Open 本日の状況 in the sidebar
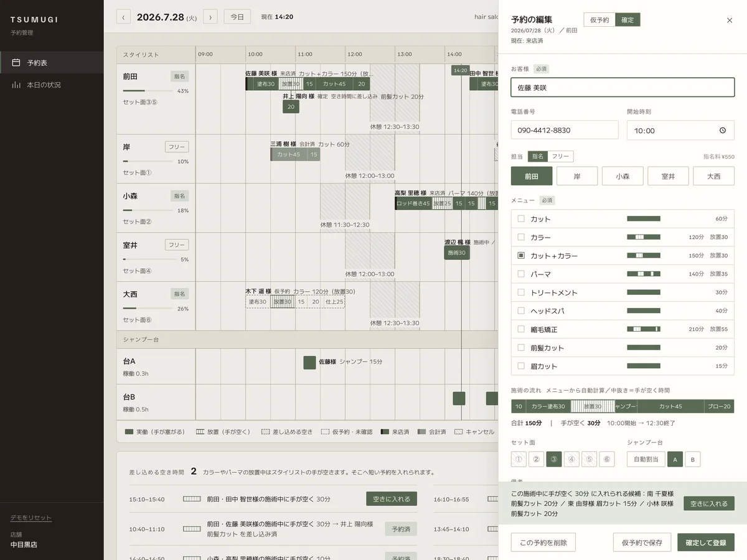The width and height of the screenshot is (747, 560). click(x=52, y=85)
